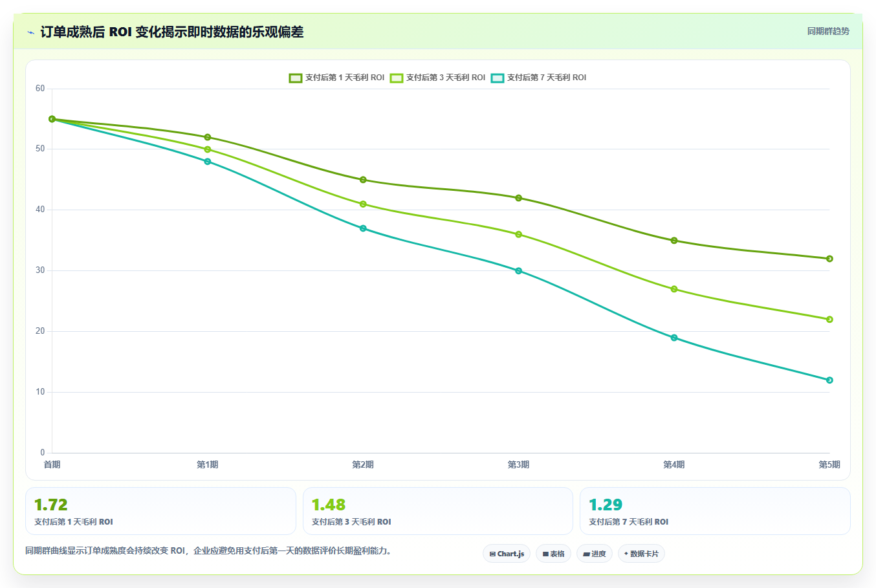Click the 支付后第 7 天毛利 ROI caption under 1.29

(628, 522)
